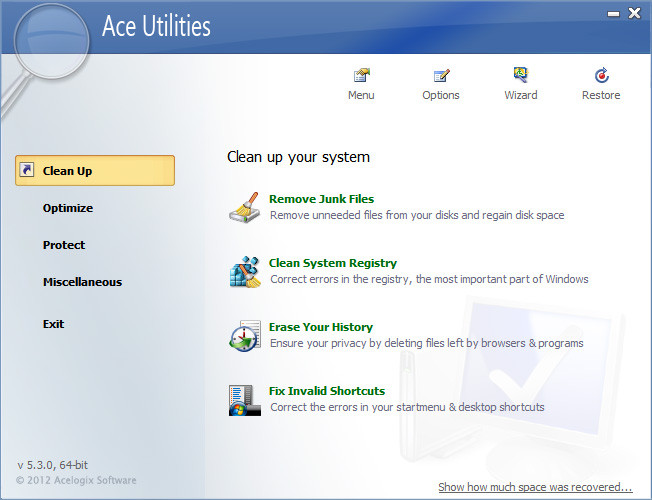Open the Clean System Registry link
The width and height of the screenshot is (652, 500).
pos(333,263)
